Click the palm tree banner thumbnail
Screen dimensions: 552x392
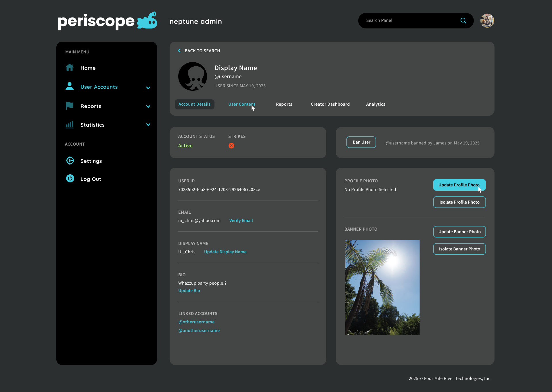(382, 287)
